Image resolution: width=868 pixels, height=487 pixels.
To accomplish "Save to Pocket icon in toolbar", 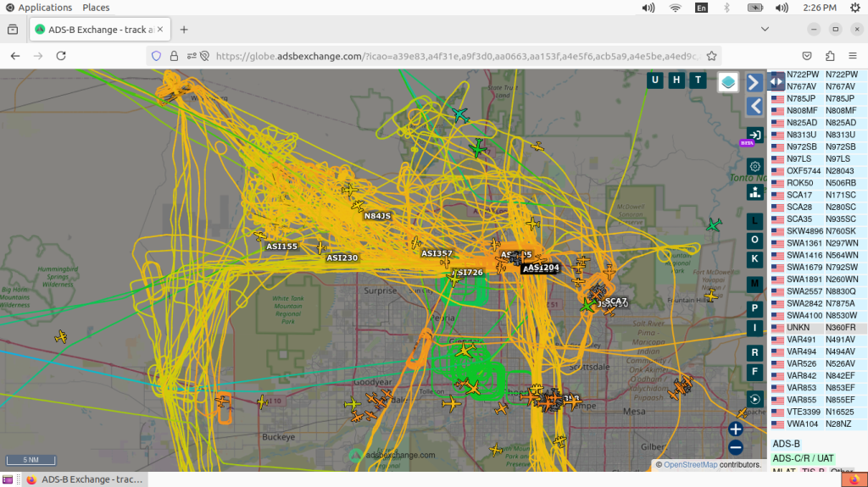I will coord(807,56).
